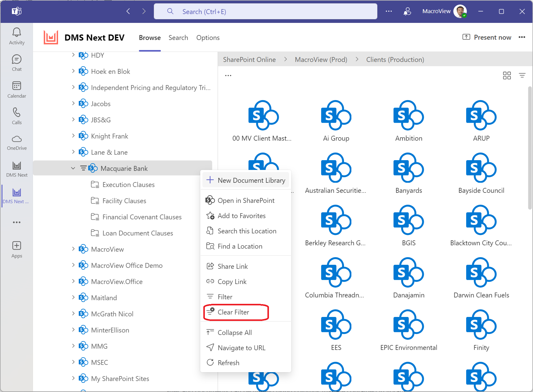
Task: Click the filter indicator icon beside Macquarie Bank
Action: pos(83,168)
